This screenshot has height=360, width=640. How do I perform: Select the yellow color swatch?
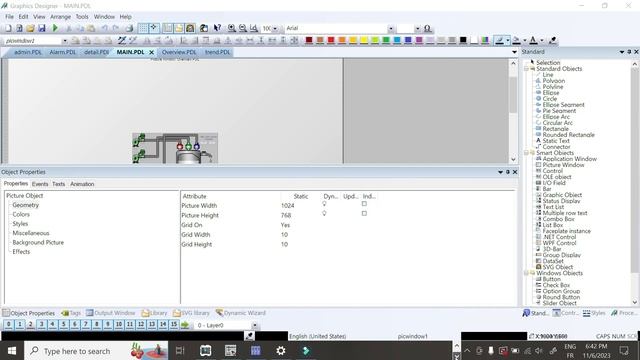click(x=364, y=40)
